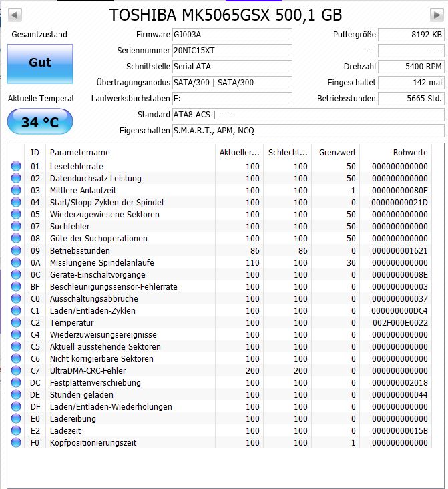Click the Betriebsstunden field 5665 Std.
448x489 pixels.
pyautogui.click(x=411, y=99)
